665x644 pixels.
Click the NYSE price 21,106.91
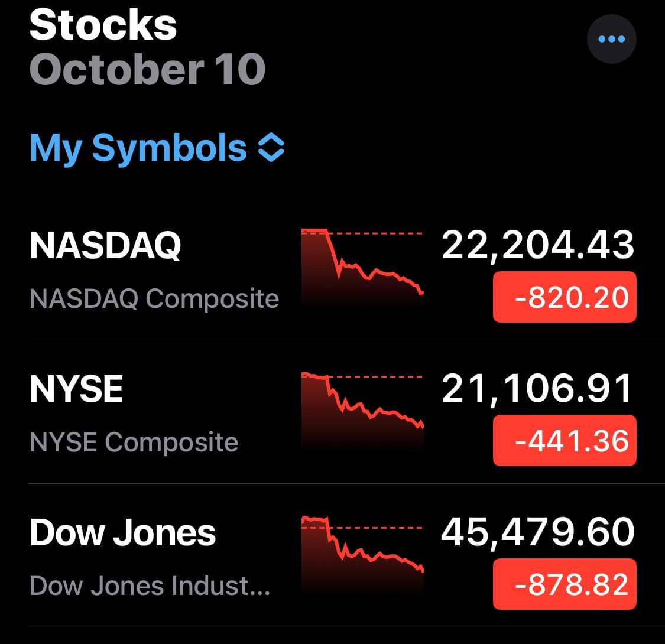pos(537,389)
